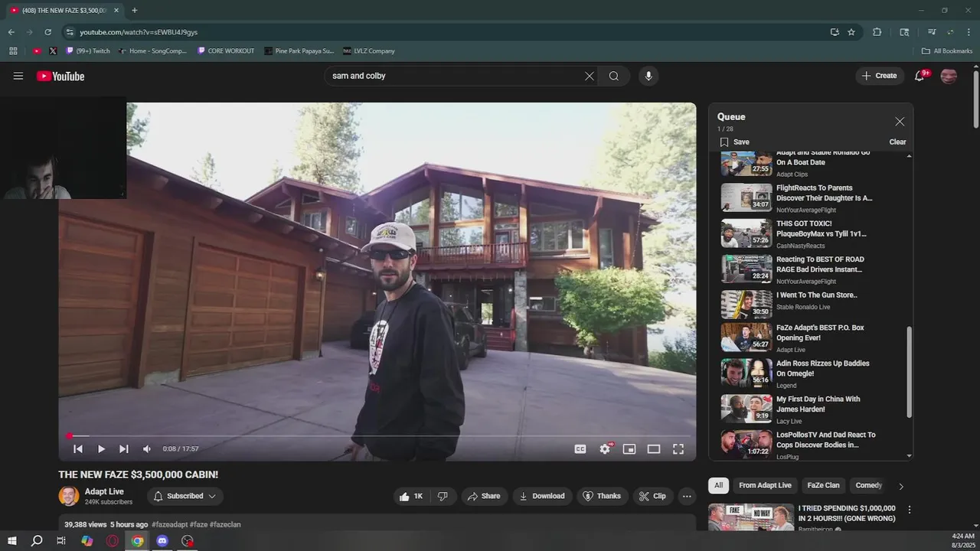Select the Comedy chip
The image size is (980, 551).
pos(868,485)
